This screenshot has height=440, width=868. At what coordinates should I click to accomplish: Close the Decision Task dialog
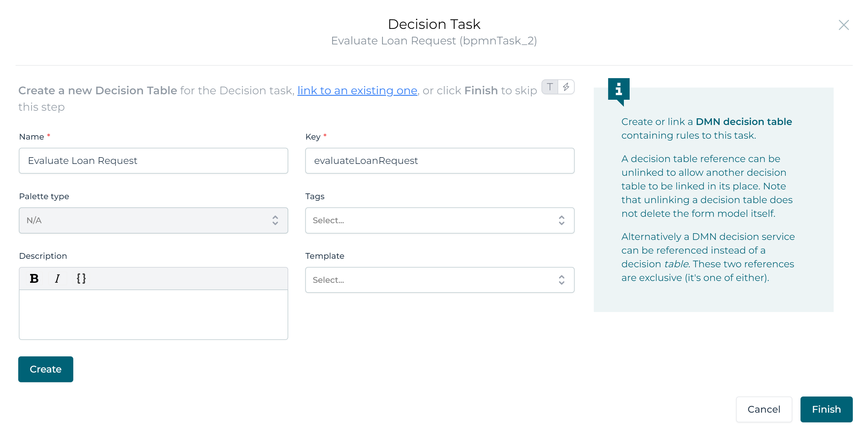pyautogui.click(x=844, y=25)
